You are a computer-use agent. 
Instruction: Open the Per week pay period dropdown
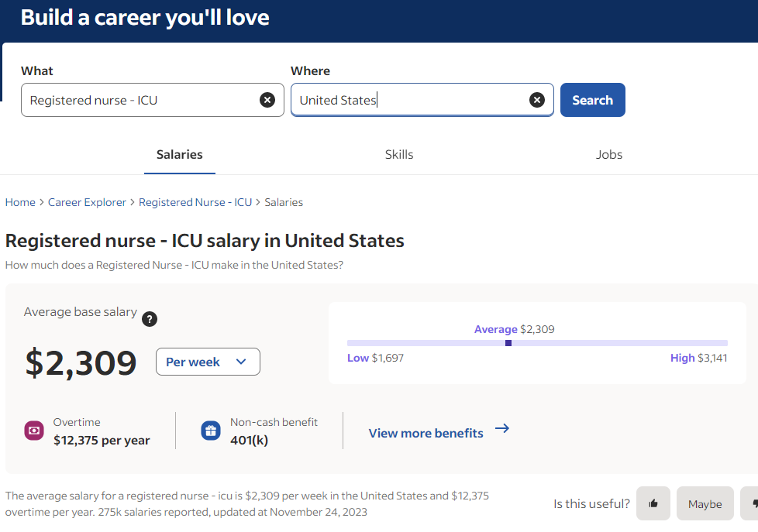208,362
